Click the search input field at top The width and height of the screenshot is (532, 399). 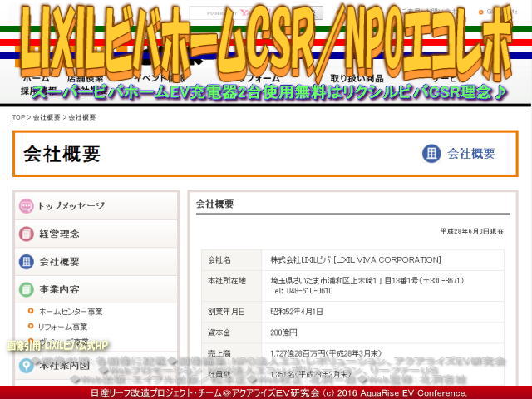tap(239, 13)
